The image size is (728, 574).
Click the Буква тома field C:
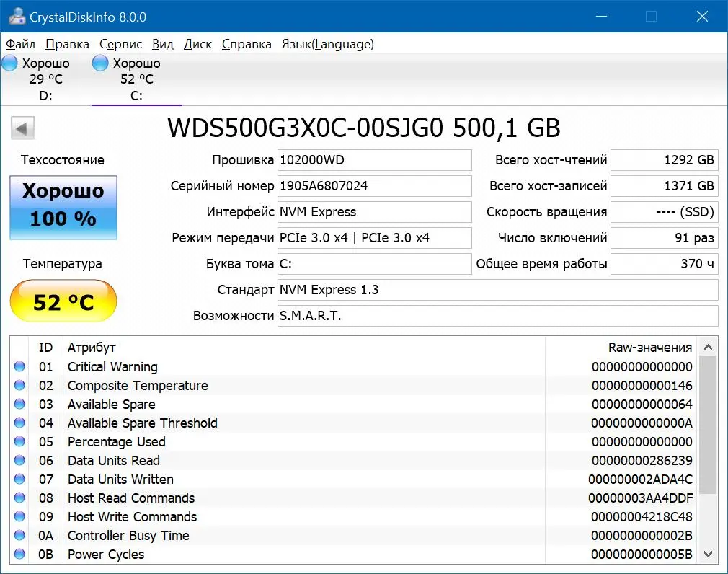pyautogui.click(x=374, y=264)
